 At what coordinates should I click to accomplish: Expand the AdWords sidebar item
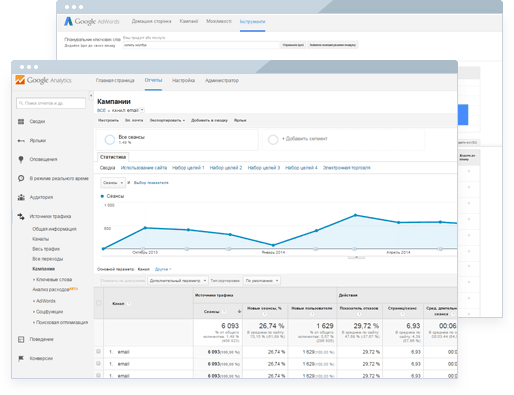[44, 301]
